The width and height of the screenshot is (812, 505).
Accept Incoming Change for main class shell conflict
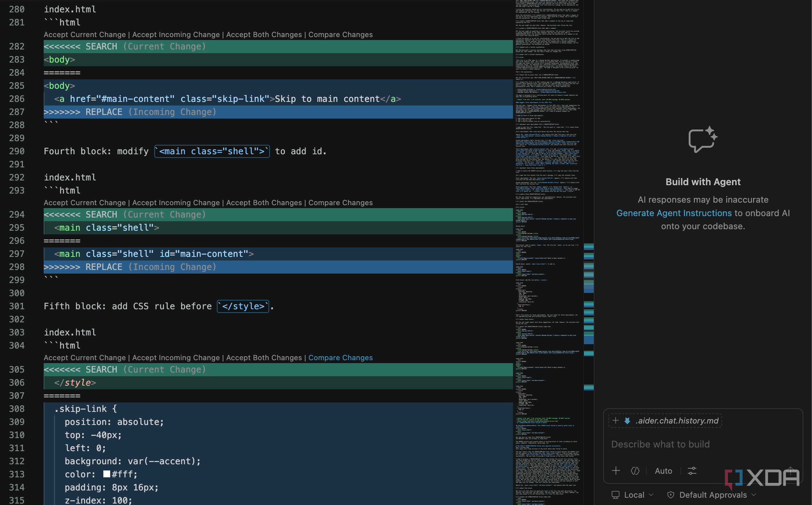click(x=176, y=203)
